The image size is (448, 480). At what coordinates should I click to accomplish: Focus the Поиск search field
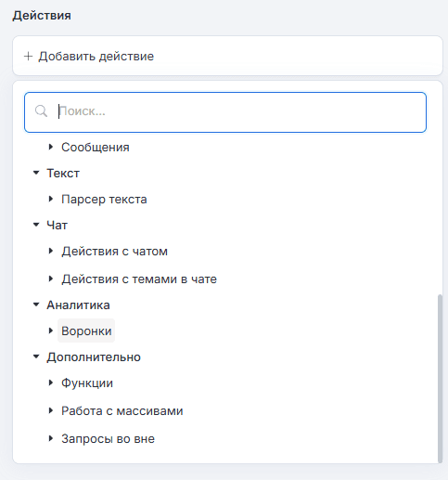225,112
